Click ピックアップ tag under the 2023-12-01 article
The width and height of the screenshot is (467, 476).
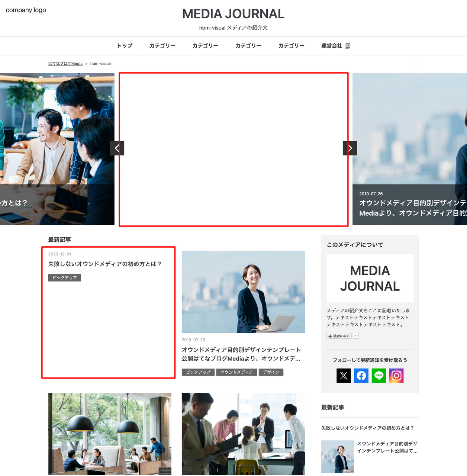pyautogui.click(x=64, y=278)
